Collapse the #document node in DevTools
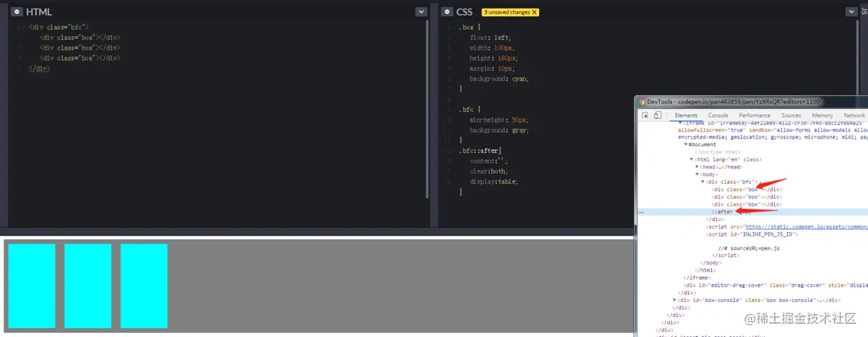Image resolution: width=868 pixels, height=337 pixels. [x=686, y=145]
